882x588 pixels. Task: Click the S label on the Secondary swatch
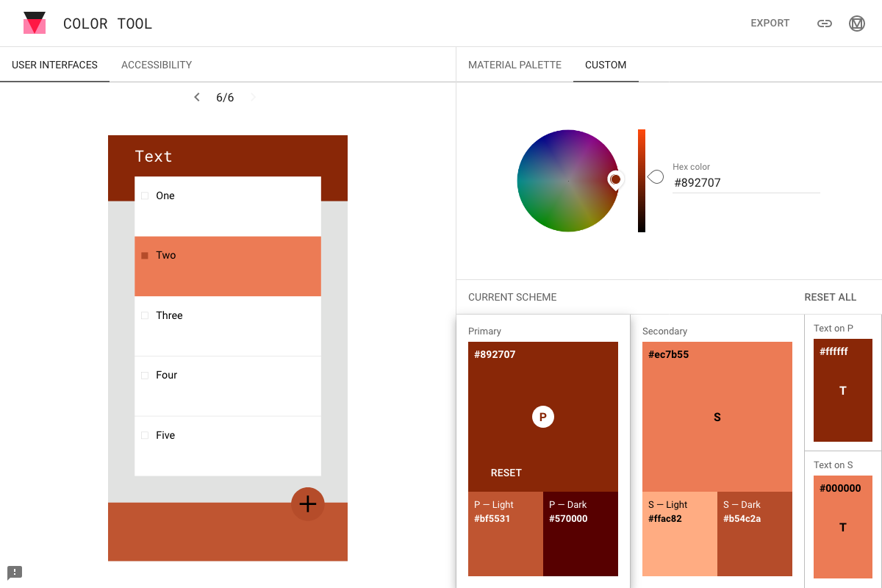pyautogui.click(x=717, y=417)
